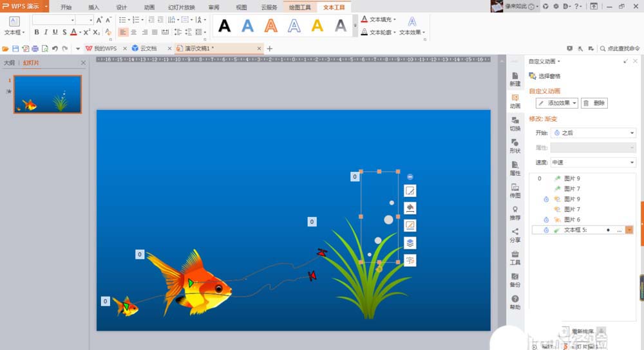
Task: Open the 插入 ribbon tab
Action: tap(94, 7)
